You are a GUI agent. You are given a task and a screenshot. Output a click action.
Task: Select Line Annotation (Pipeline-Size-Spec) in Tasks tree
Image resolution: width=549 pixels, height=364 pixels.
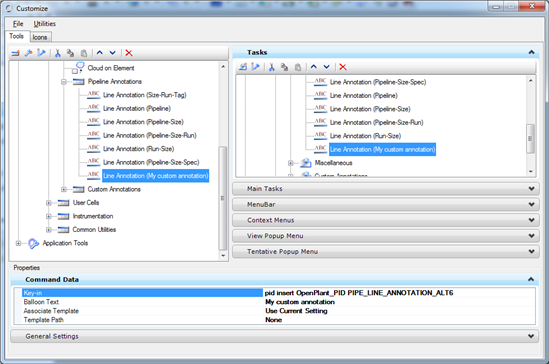click(378, 82)
